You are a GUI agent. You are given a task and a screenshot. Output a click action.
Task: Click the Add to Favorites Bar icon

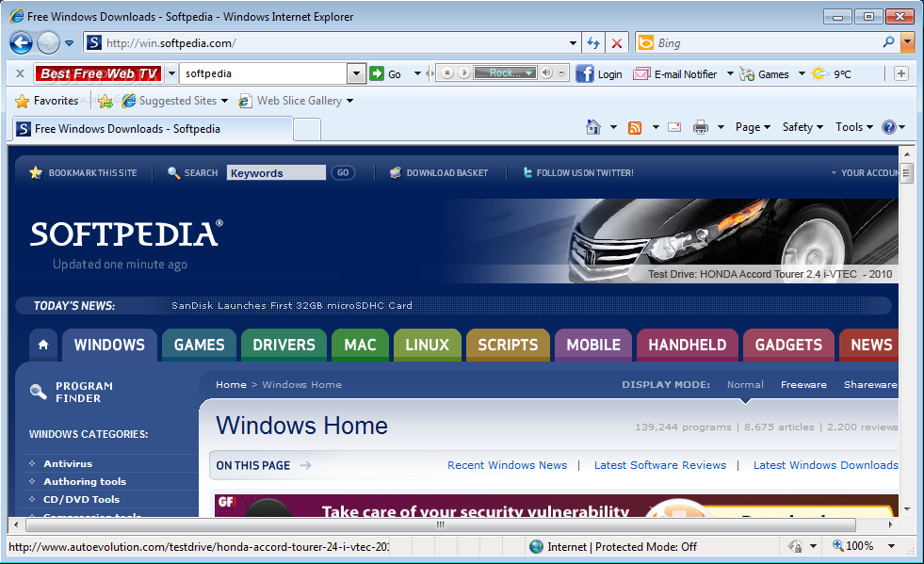105,102
